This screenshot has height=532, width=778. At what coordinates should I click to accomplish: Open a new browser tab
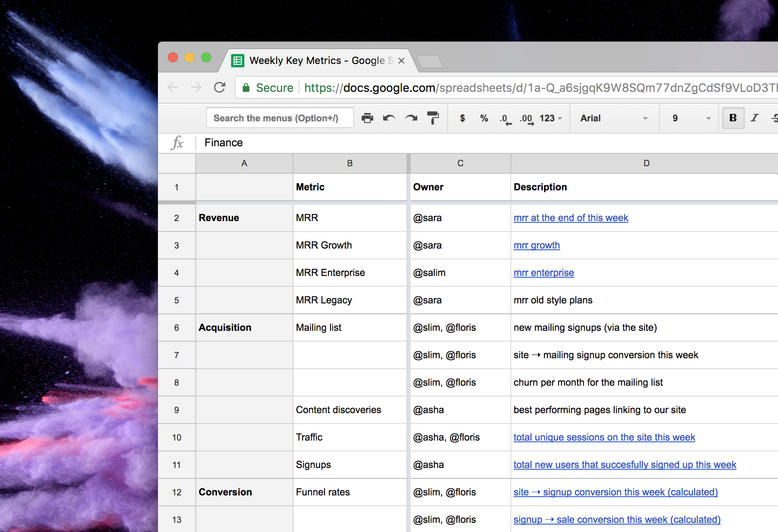pyautogui.click(x=430, y=62)
